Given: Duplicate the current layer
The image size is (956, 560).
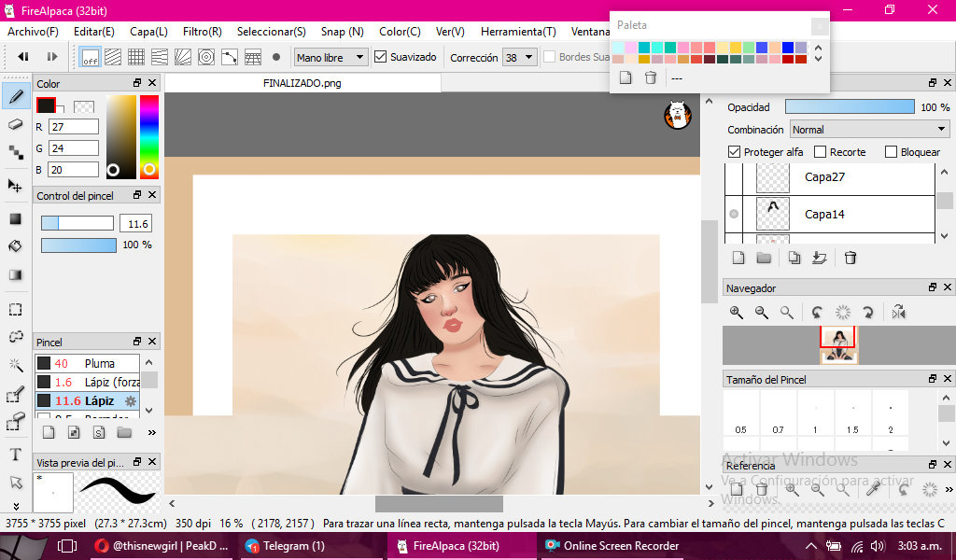Looking at the screenshot, I should pos(794,258).
